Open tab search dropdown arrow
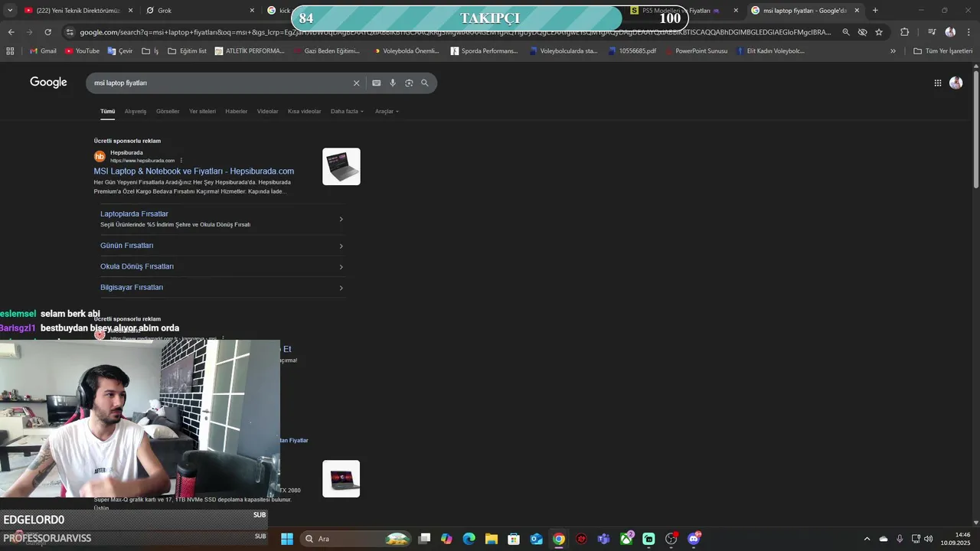The height and width of the screenshot is (551, 980). 10,11
